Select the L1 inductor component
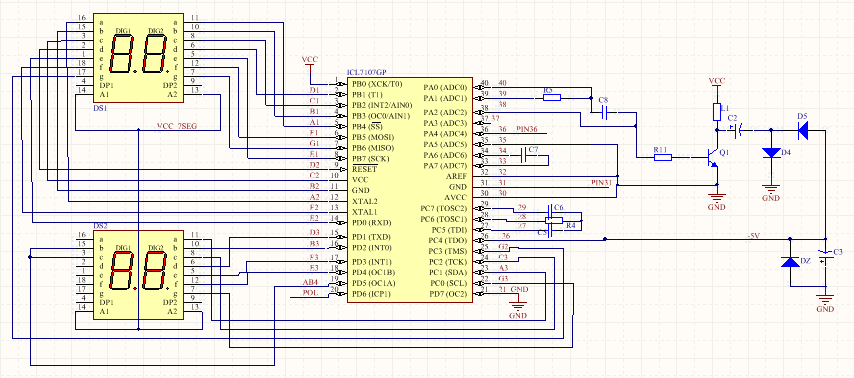 pos(717,112)
